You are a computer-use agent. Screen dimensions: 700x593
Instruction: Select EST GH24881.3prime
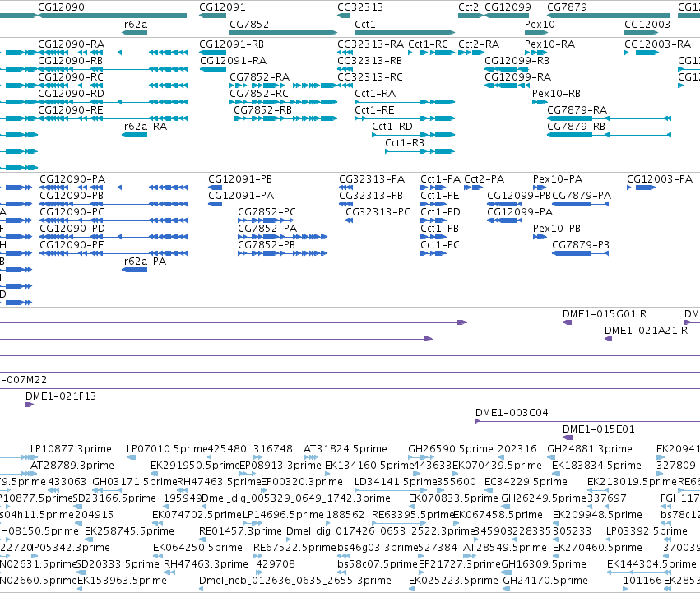point(590,449)
